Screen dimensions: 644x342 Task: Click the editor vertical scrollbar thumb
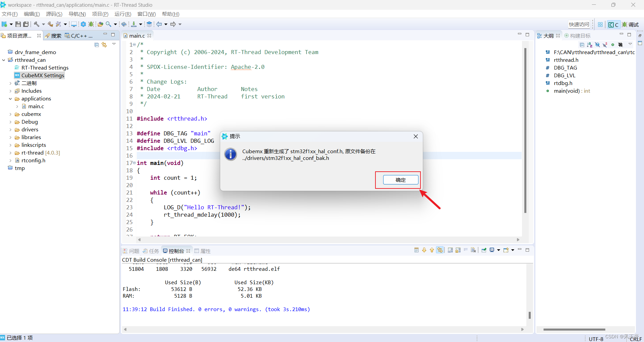click(525, 130)
